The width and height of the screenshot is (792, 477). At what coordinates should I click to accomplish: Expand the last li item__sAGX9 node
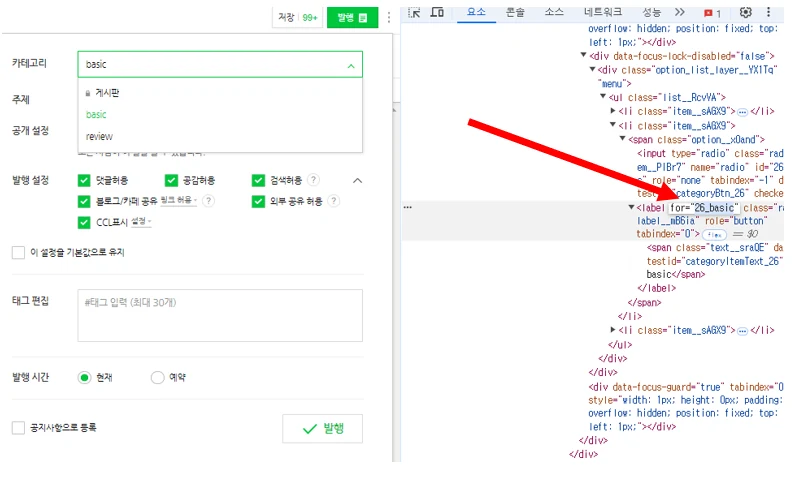click(613, 330)
